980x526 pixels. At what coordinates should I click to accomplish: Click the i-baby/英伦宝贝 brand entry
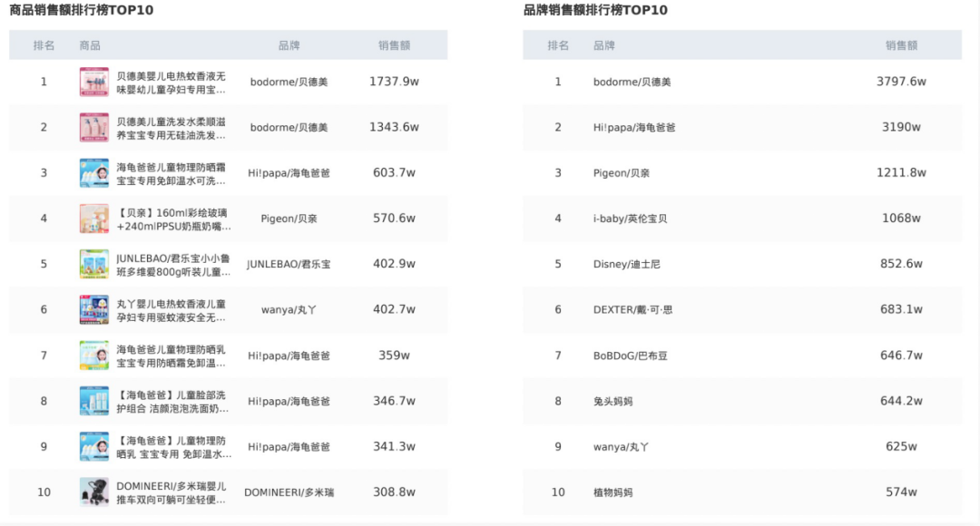point(630,219)
